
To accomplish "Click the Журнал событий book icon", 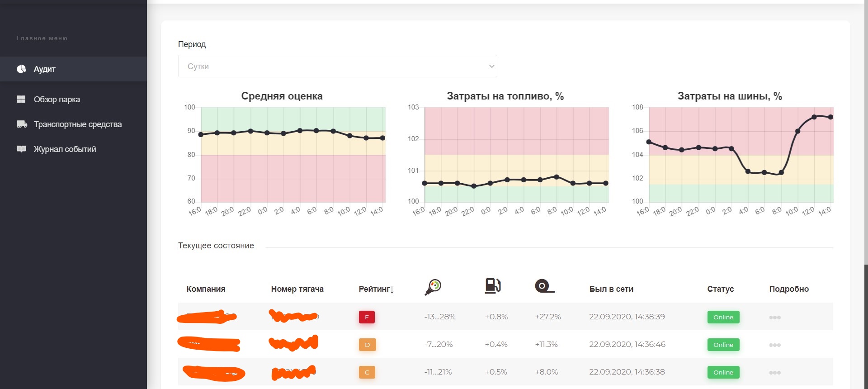I will coord(21,149).
